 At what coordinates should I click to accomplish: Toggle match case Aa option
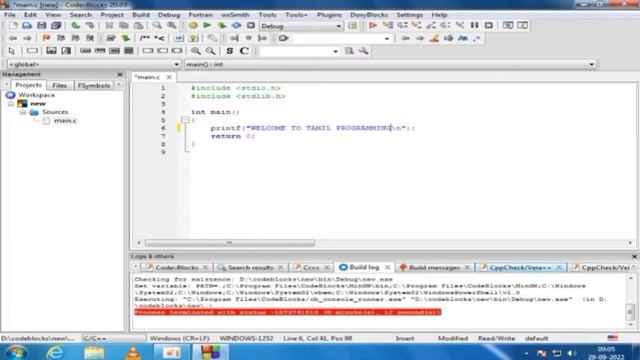pos(462,38)
